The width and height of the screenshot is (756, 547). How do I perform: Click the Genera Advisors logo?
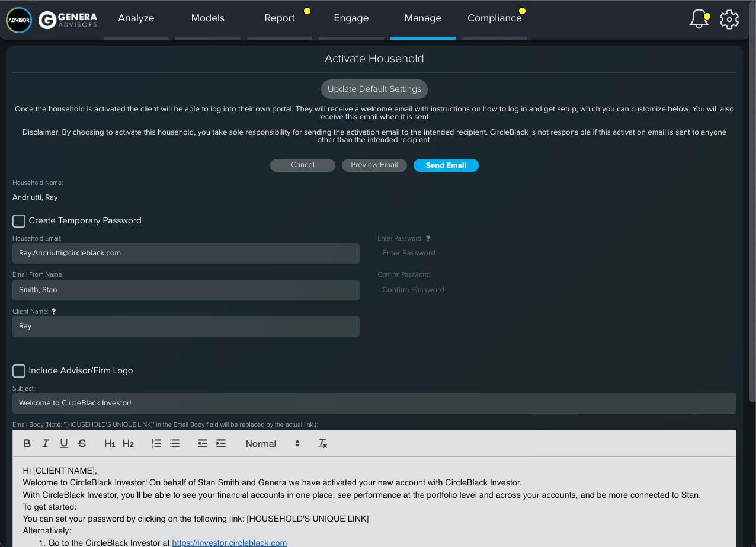pos(68,20)
